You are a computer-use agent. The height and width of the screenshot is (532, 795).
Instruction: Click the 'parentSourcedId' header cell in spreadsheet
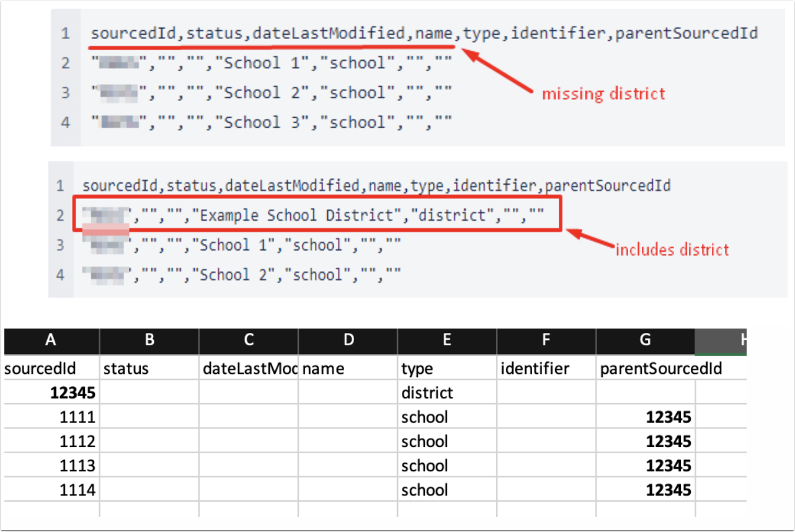click(x=646, y=368)
